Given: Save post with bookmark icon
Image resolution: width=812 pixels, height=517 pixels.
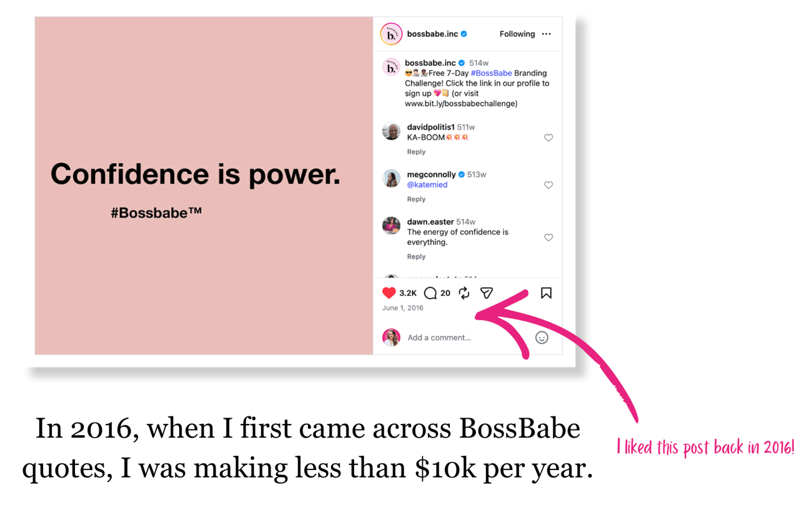Looking at the screenshot, I should click(546, 293).
